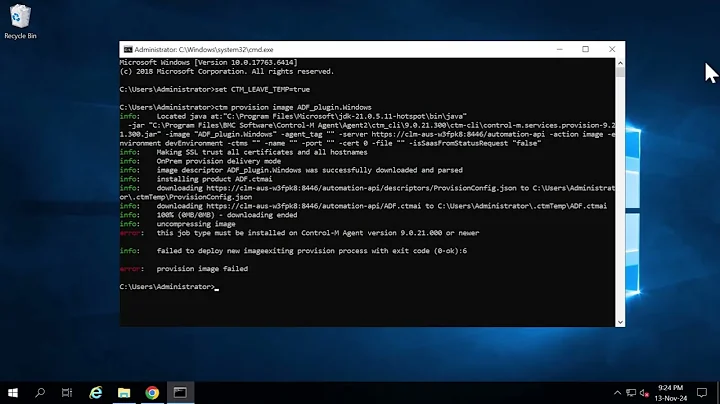Click the 'uncompressing image' info line

(x=177, y=224)
